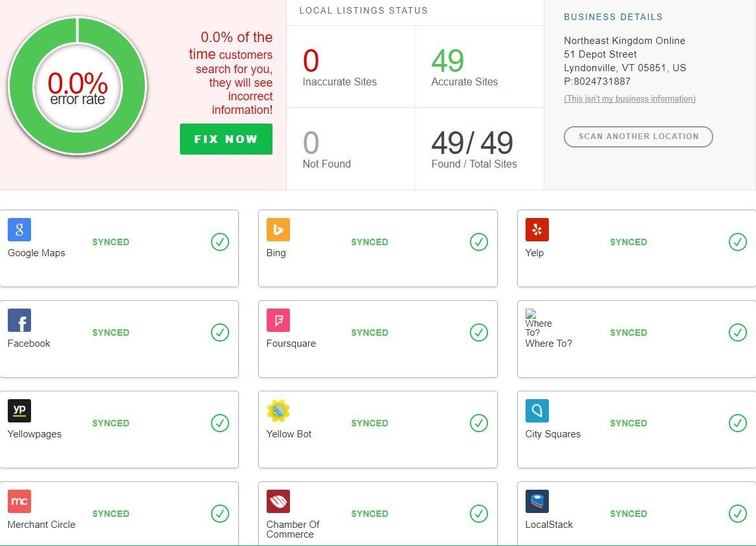
Task: Click the Yellow Bot gear icon
Action: [278, 411]
